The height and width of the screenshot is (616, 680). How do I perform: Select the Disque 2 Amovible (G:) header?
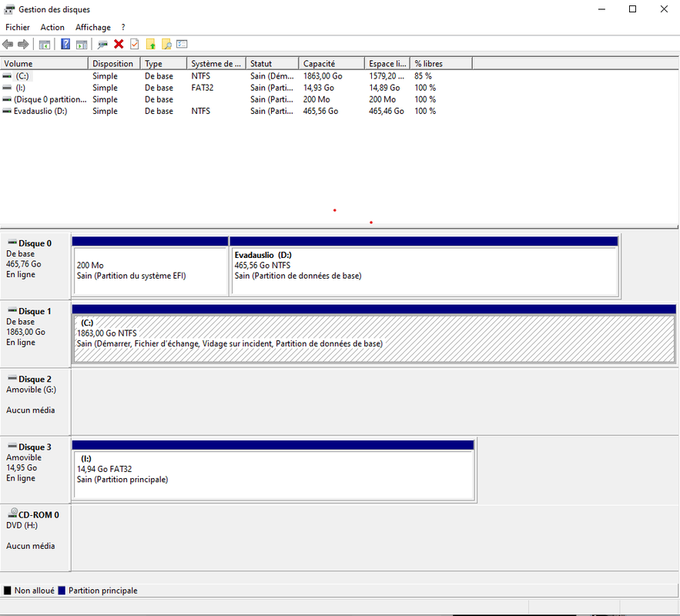pyautogui.click(x=35, y=402)
